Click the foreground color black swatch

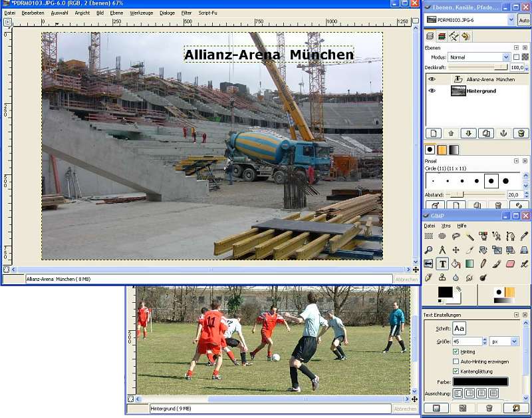click(445, 292)
